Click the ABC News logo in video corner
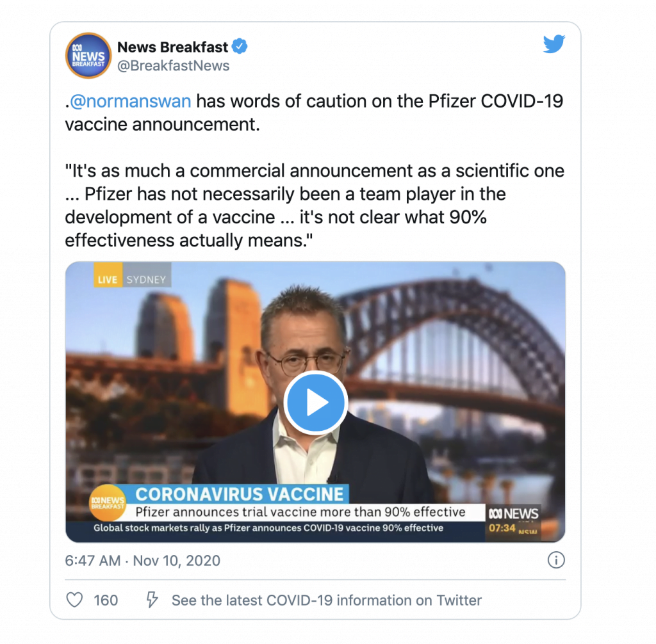The image size is (656, 644). pos(513,513)
